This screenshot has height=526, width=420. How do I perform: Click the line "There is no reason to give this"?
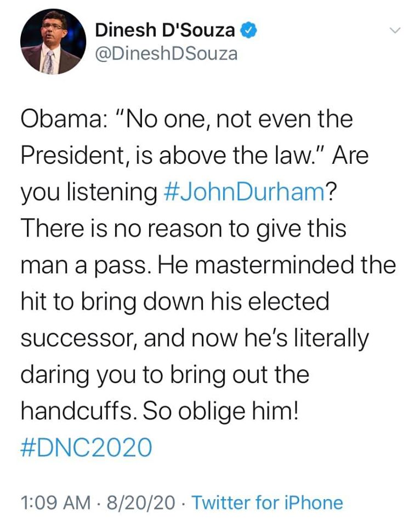[x=184, y=228]
